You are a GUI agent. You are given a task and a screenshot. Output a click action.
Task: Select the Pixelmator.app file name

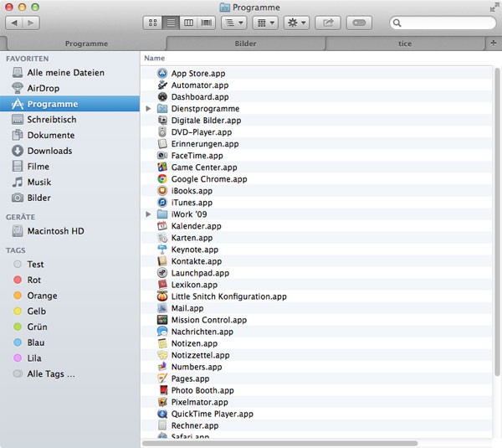coord(199,402)
